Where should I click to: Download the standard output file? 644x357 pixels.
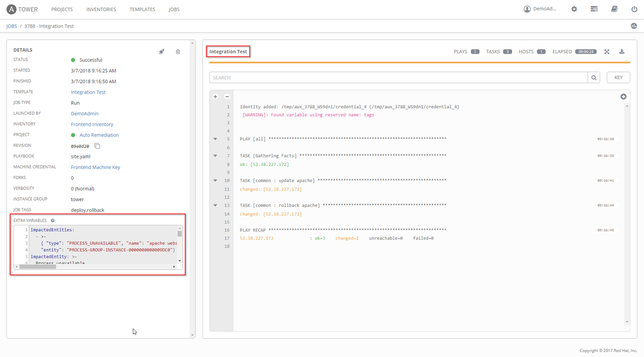click(622, 51)
